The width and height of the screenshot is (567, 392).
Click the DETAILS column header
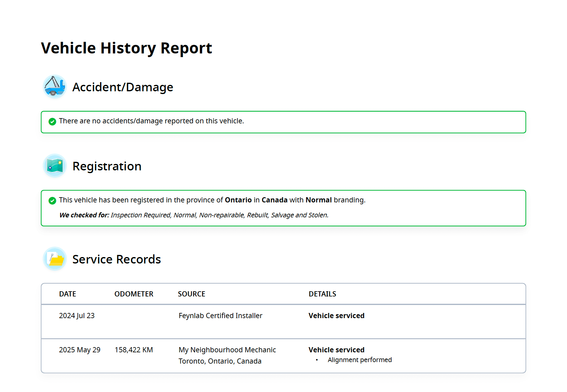pyautogui.click(x=322, y=294)
